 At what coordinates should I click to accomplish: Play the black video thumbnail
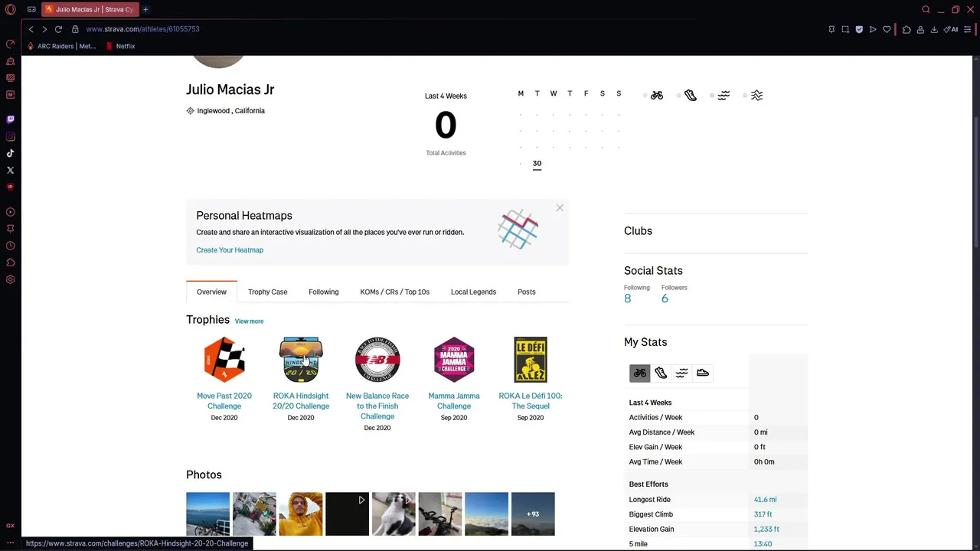click(347, 514)
